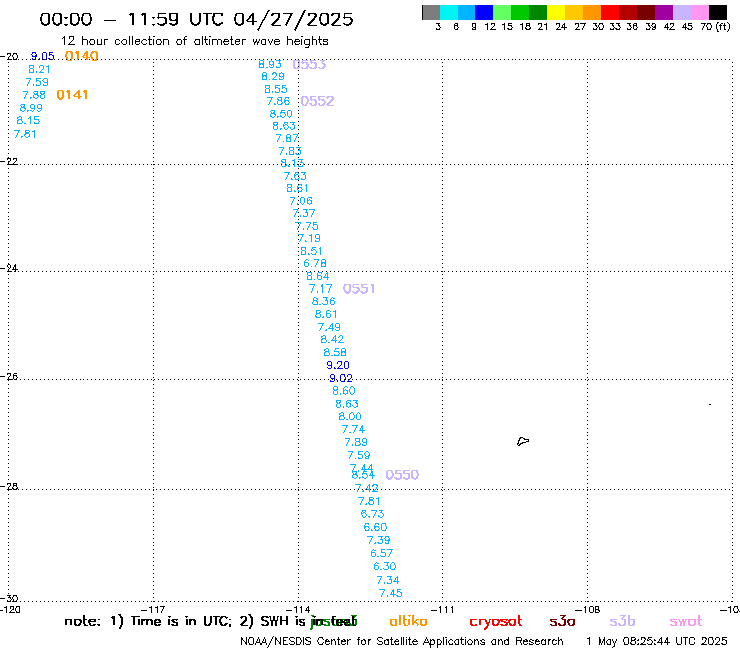Click the 8.36 wave height value
Screen dimensions: 740x650
click(x=324, y=302)
